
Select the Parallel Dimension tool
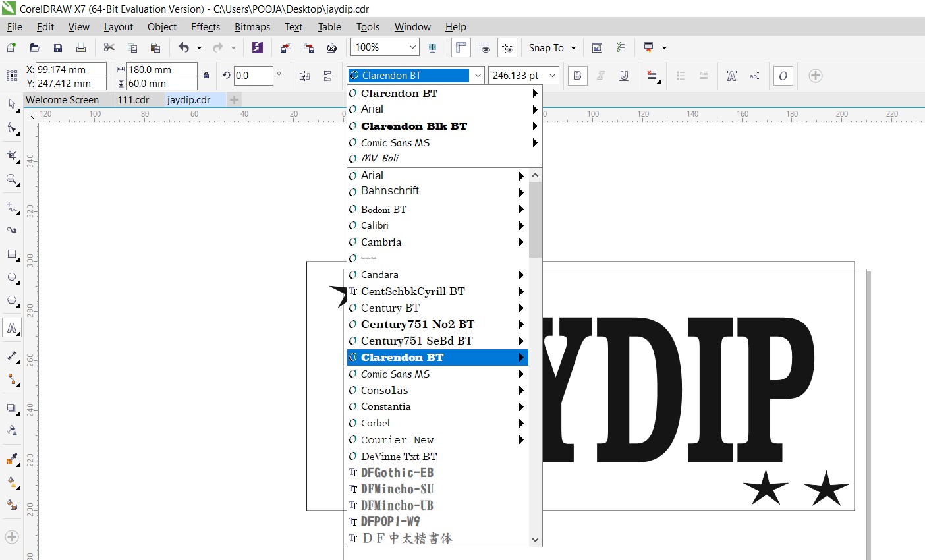pos(12,356)
